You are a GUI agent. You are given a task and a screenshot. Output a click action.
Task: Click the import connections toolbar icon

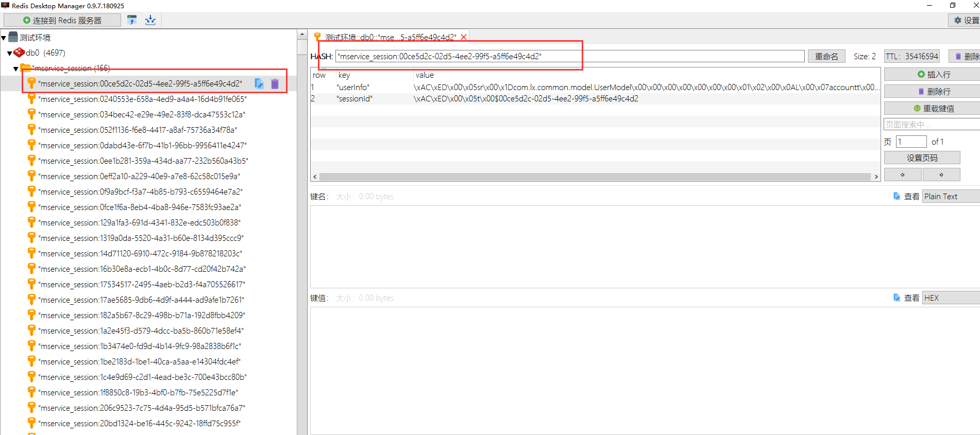coord(150,20)
